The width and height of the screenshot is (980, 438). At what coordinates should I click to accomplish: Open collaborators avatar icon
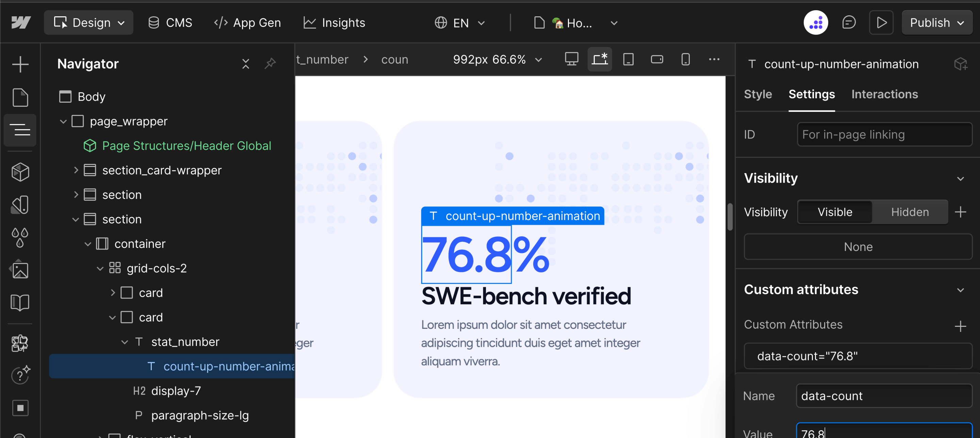point(816,23)
